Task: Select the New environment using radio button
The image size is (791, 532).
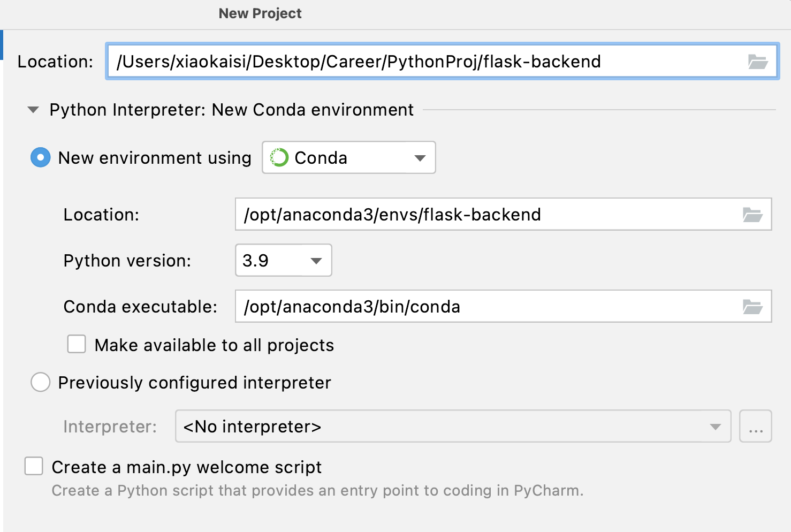Action: tap(41, 158)
